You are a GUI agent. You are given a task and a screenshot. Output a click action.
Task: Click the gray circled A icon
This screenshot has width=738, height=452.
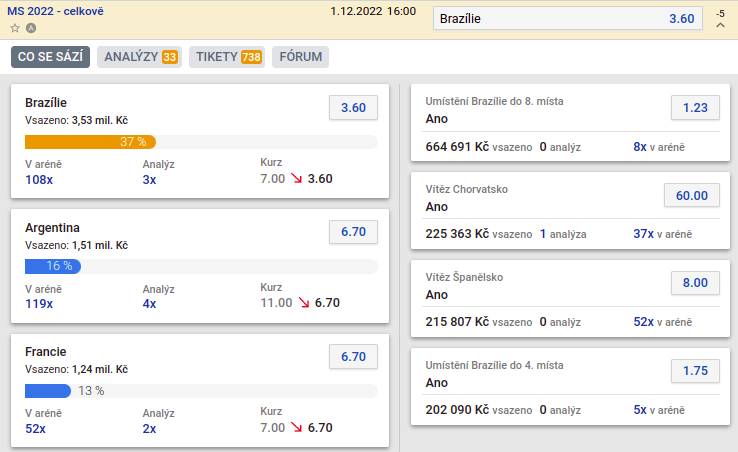pos(30,28)
